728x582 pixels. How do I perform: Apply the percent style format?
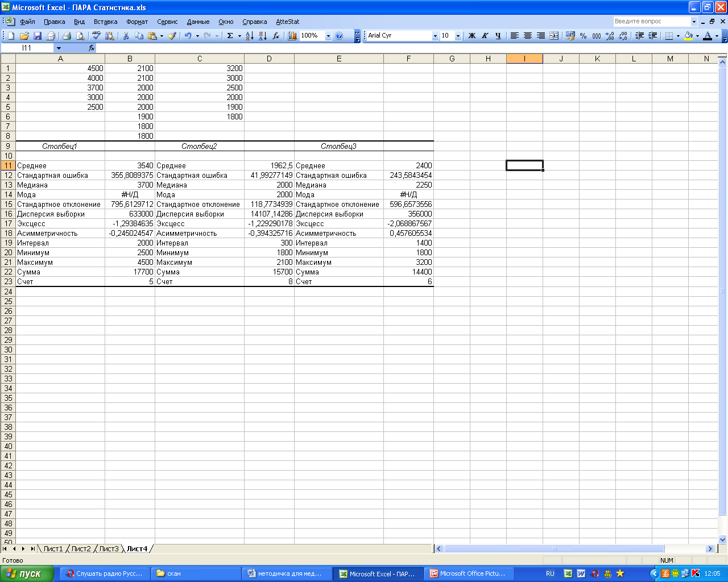[x=583, y=36]
